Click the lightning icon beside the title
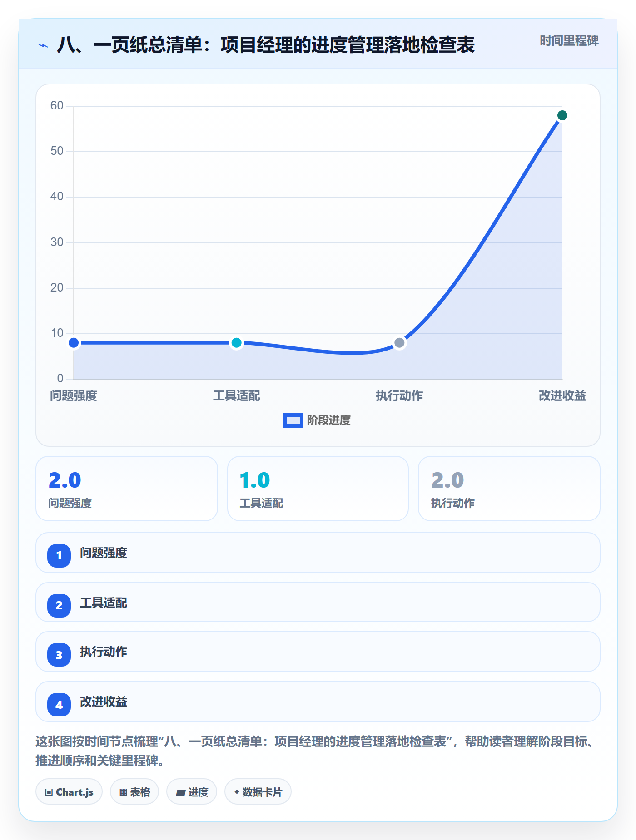This screenshot has height=840, width=636. pos(43,45)
